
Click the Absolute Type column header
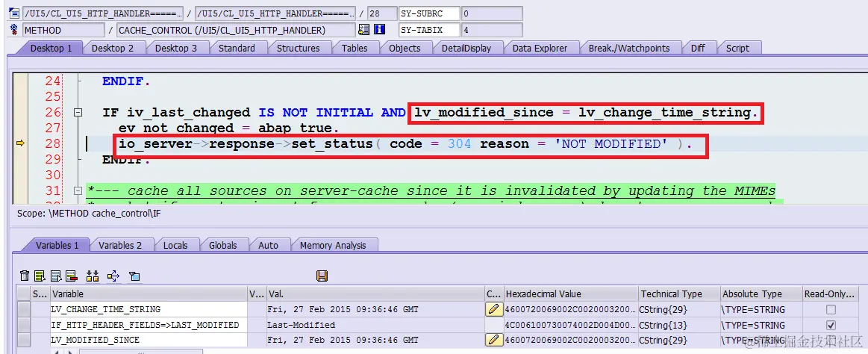tap(761, 294)
